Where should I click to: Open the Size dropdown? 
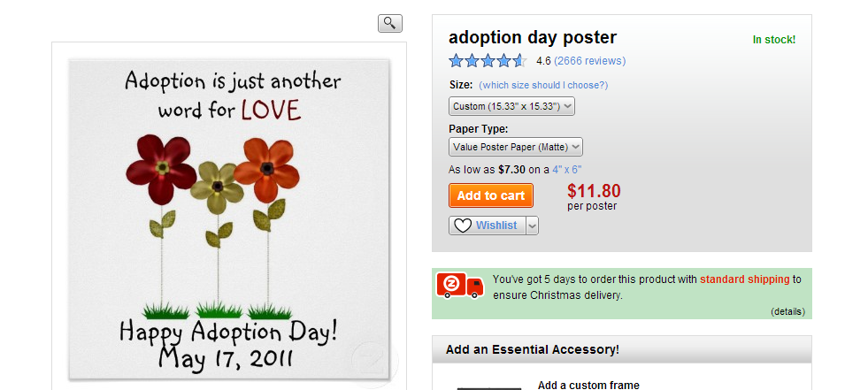click(512, 106)
